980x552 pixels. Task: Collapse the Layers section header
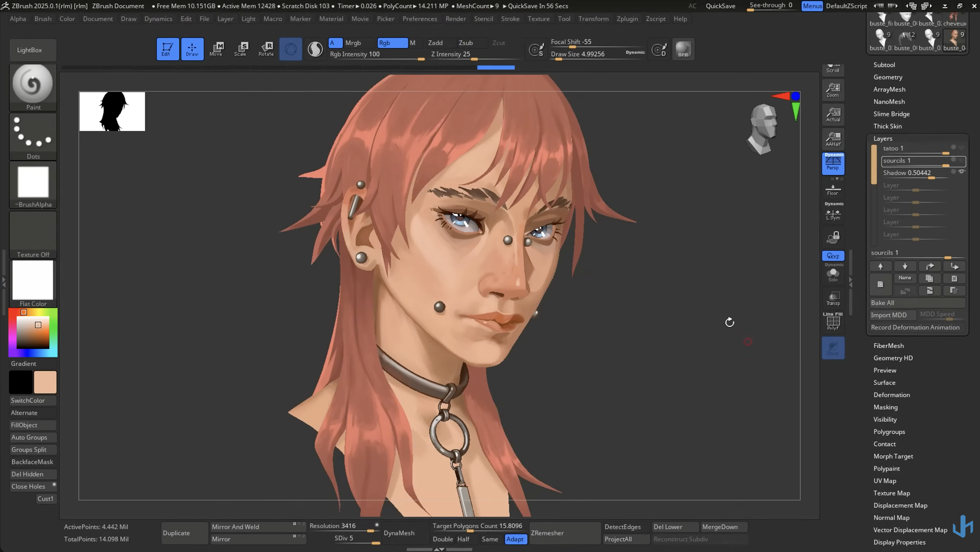883,138
